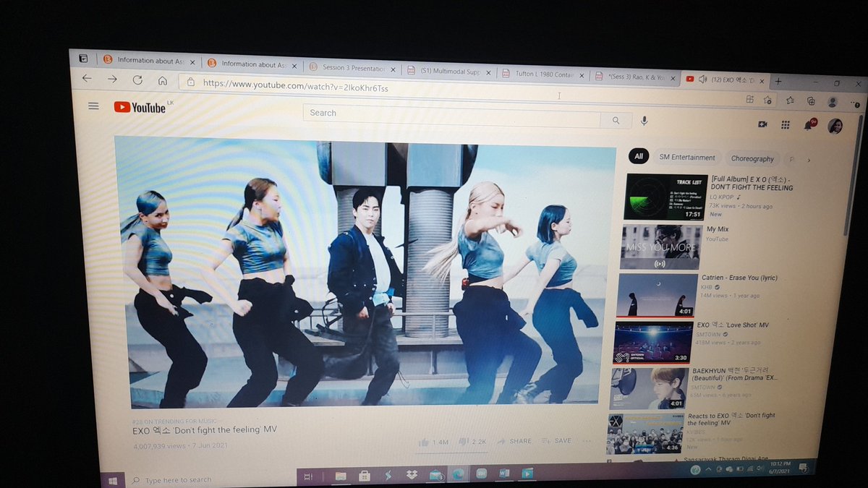Open a new browser tab
The width and height of the screenshot is (868, 488).
pyautogui.click(x=778, y=81)
